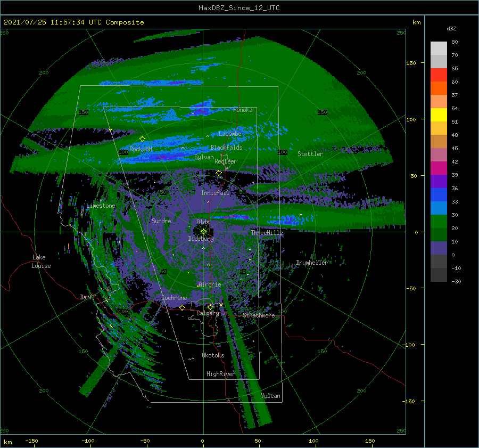479x448 pixels.
Task: Click the yellow radar site marker at center
Action: coord(203,232)
